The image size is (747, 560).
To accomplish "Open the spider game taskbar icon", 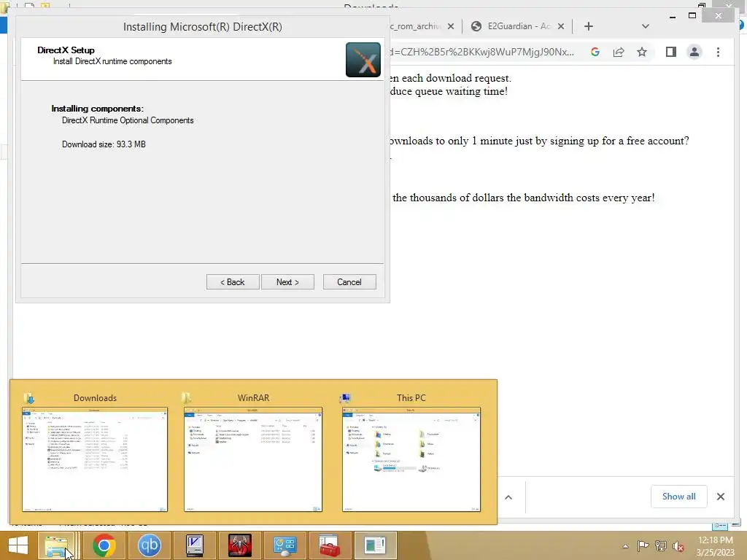I will coord(239,545).
